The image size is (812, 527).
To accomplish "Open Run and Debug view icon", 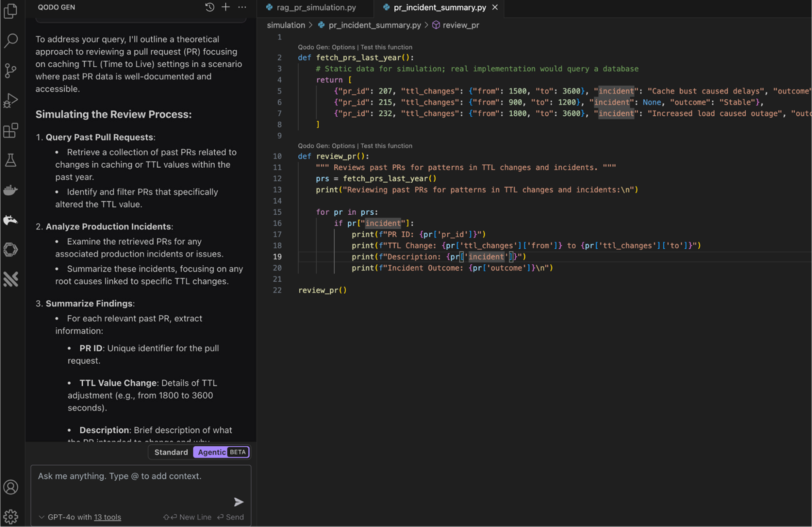I will point(11,101).
